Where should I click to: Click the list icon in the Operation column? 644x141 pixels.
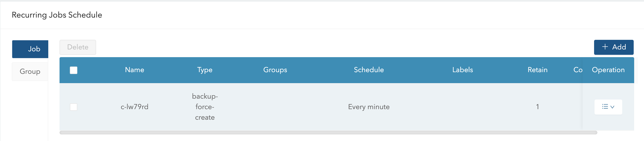pos(605,107)
